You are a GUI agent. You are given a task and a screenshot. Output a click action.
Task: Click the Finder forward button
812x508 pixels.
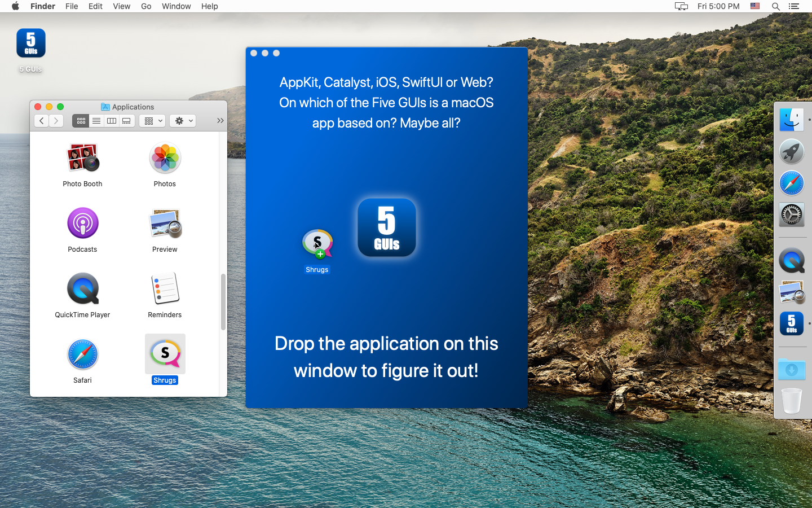56,121
